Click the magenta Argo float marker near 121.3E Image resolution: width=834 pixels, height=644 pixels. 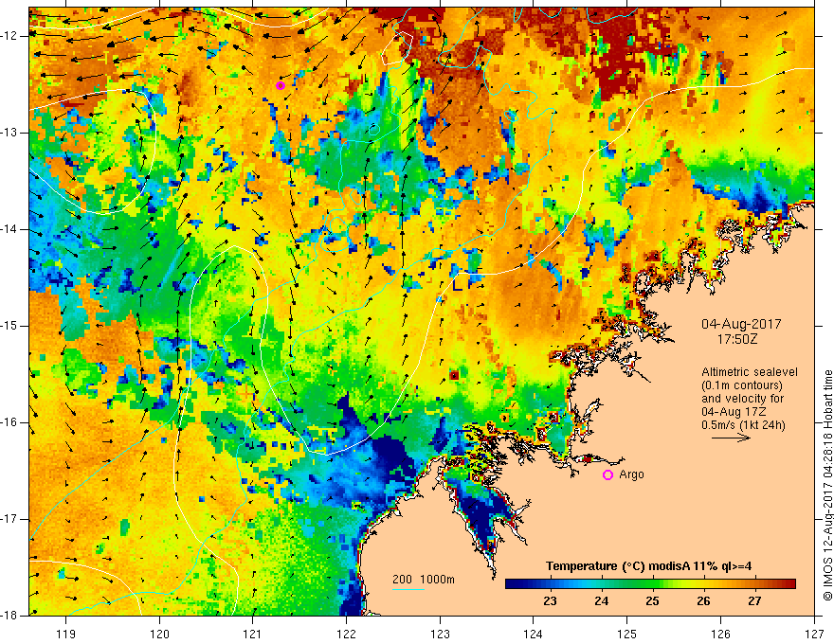[281, 85]
